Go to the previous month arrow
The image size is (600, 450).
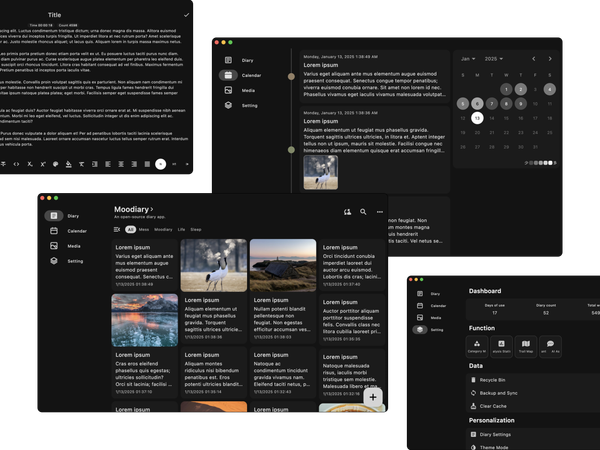tap(534, 59)
